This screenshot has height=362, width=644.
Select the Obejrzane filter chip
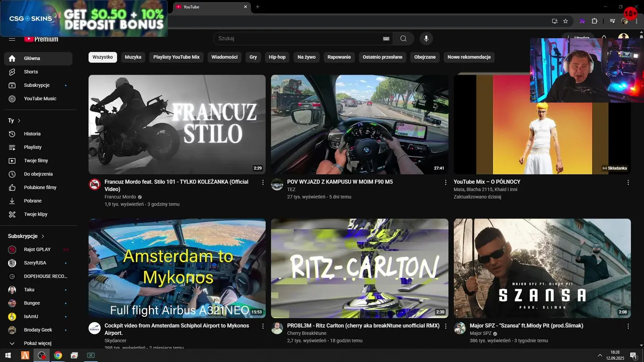(425, 57)
